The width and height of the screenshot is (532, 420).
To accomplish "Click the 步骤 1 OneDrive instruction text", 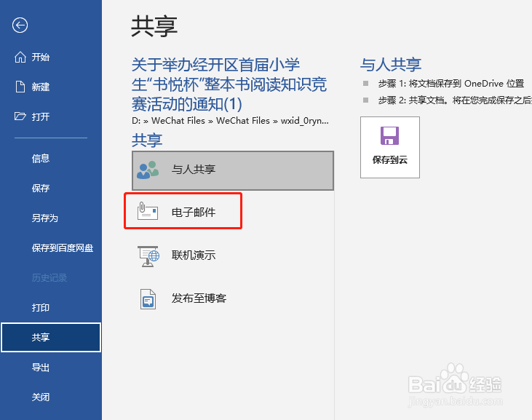I will pos(451,84).
